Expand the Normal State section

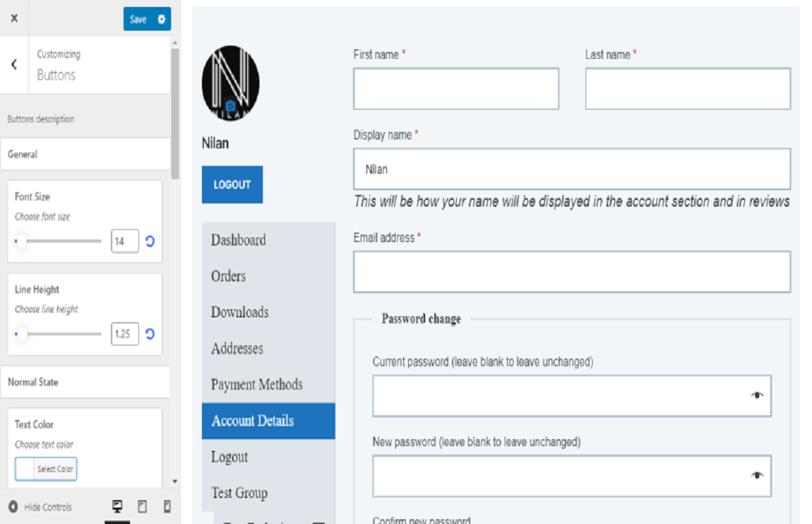click(85, 382)
